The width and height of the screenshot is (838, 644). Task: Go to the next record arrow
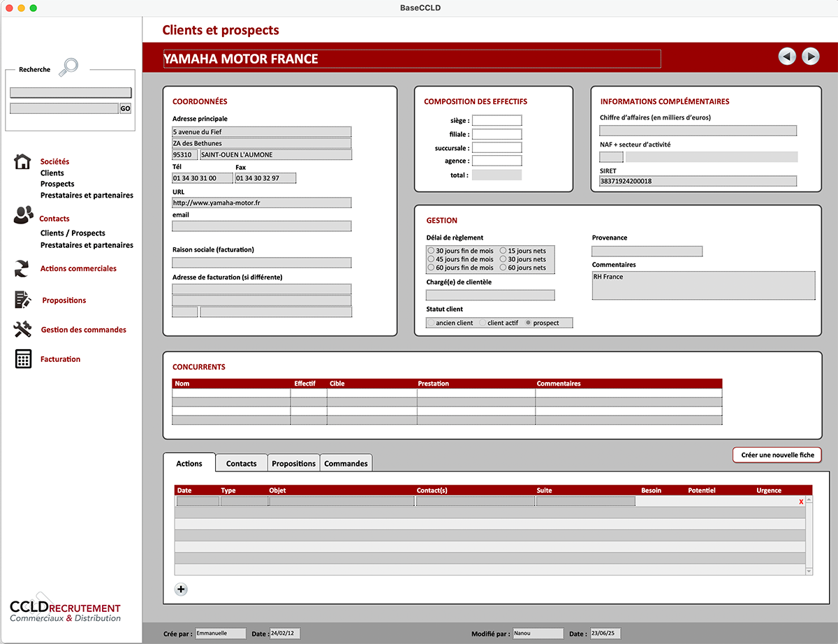point(810,57)
